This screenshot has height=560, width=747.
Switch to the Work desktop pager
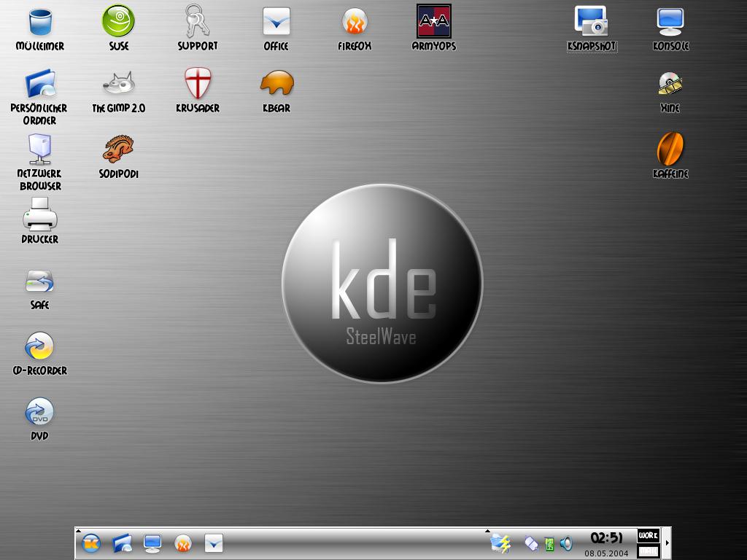[x=649, y=535]
